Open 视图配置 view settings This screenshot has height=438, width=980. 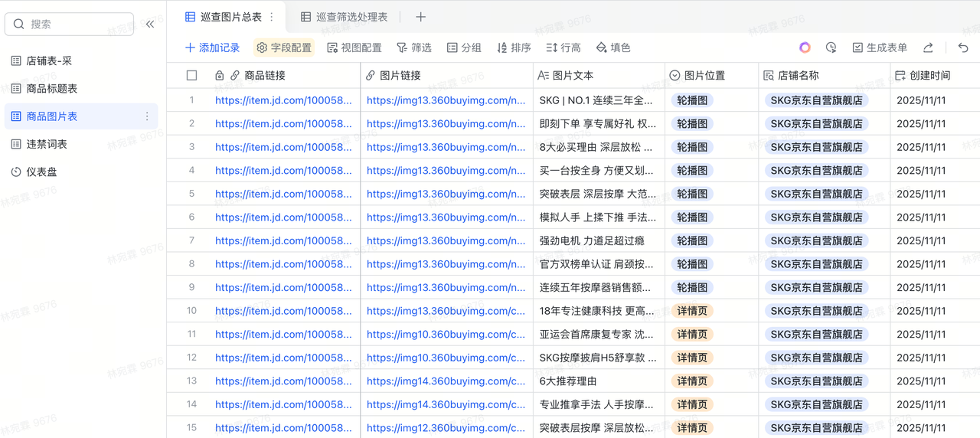(x=354, y=47)
